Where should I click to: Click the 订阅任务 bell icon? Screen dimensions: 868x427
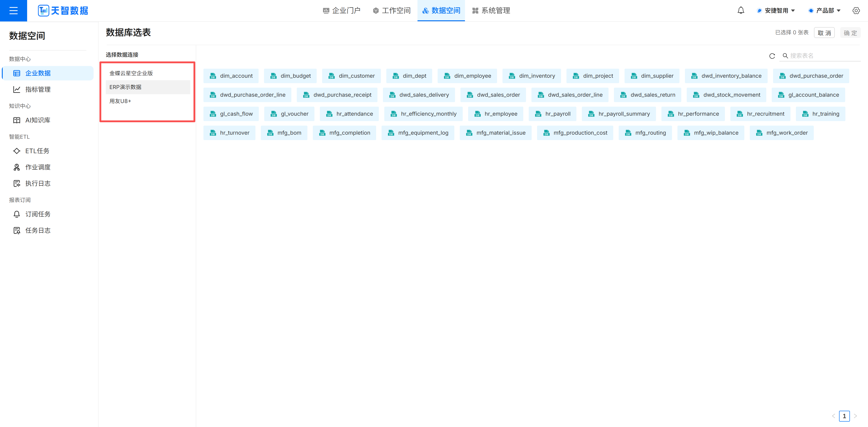(17, 214)
